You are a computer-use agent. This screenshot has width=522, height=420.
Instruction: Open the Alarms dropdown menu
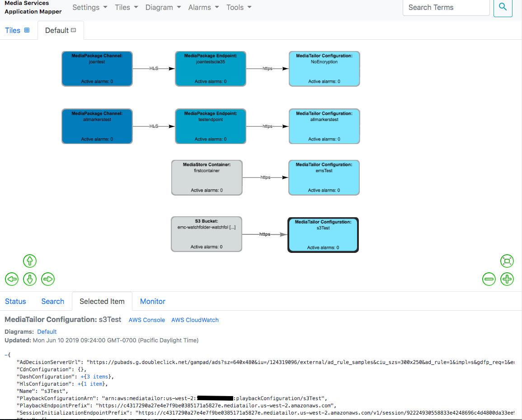click(x=203, y=7)
